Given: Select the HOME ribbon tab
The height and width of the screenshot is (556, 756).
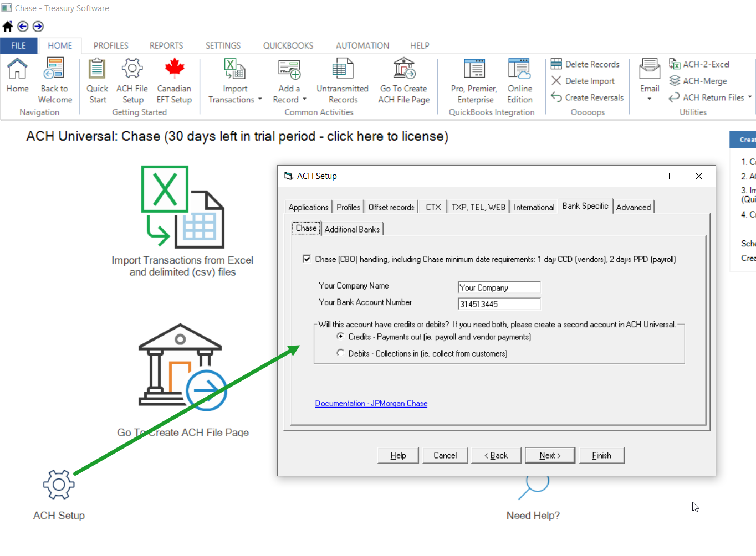Looking at the screenshot, I should pyautogui.click(x=60, y=45).
